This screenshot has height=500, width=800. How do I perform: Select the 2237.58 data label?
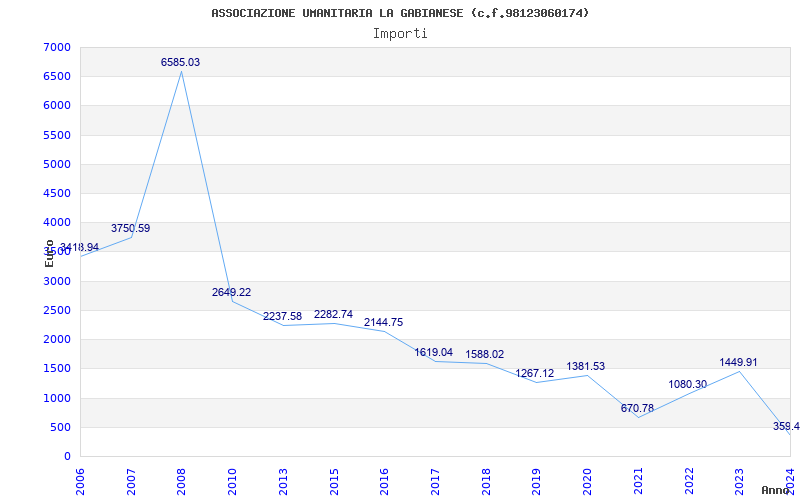[282, 316]
